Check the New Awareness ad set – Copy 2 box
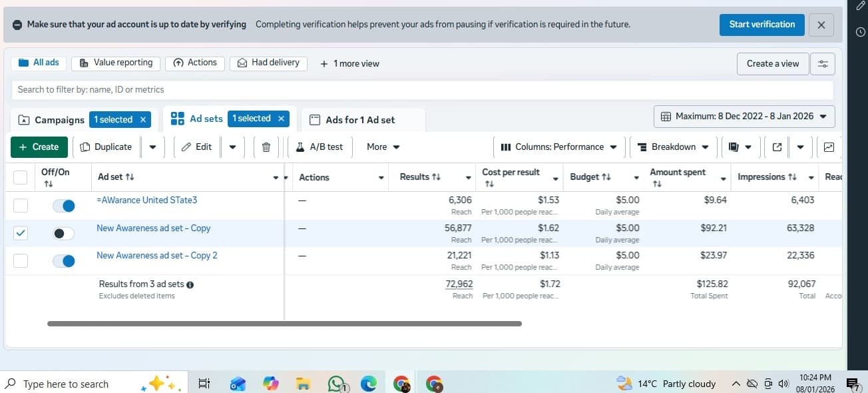Image resolution: width=868 pixels, height=393 pixels. [x=21, y=260]
